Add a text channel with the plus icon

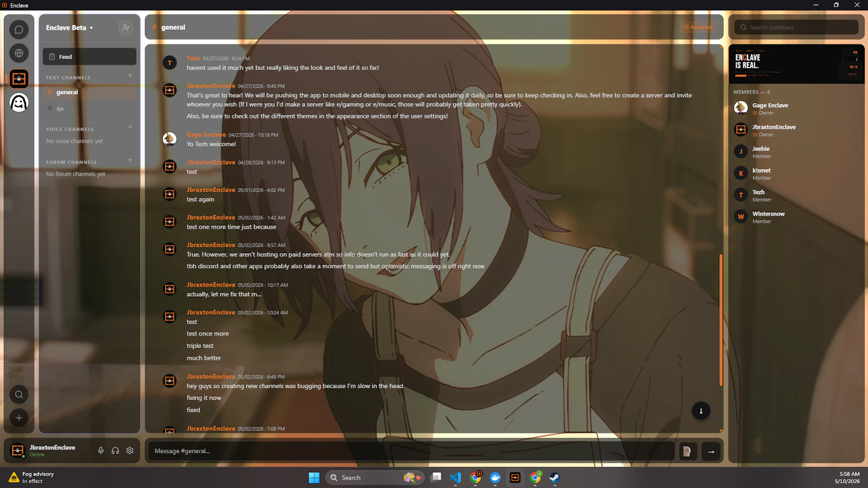point(130,75)
